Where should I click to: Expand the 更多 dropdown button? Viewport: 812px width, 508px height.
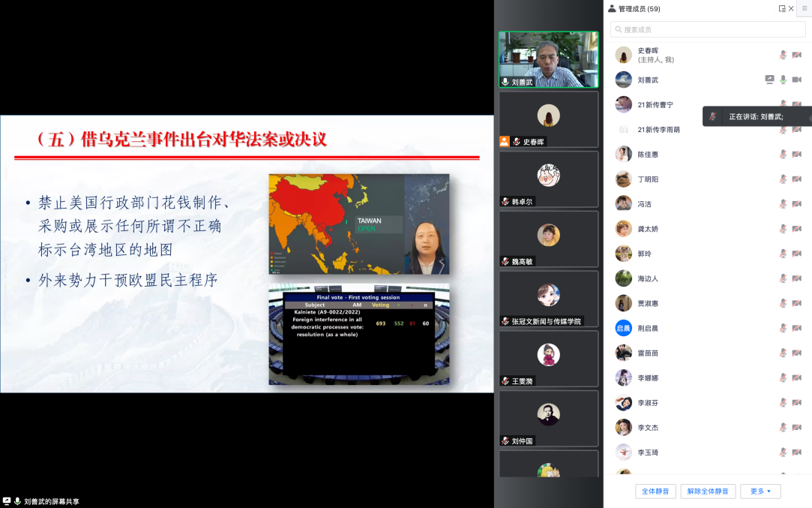[x=760, y=491]
